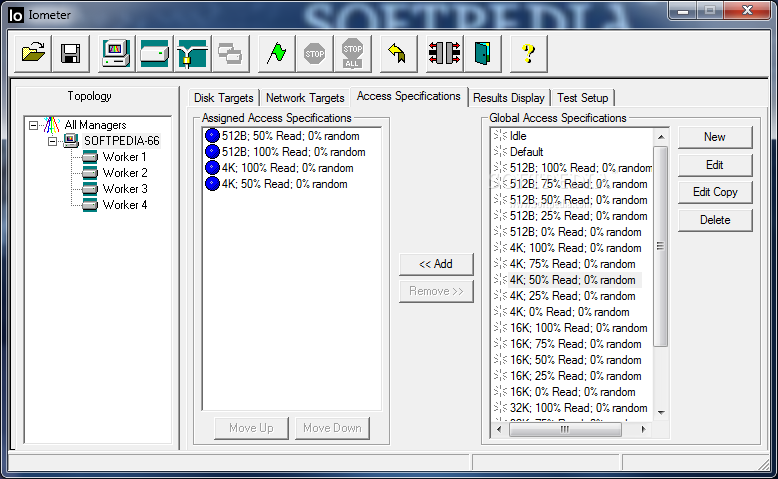Select Worker 2 in topology

[125, 173]
